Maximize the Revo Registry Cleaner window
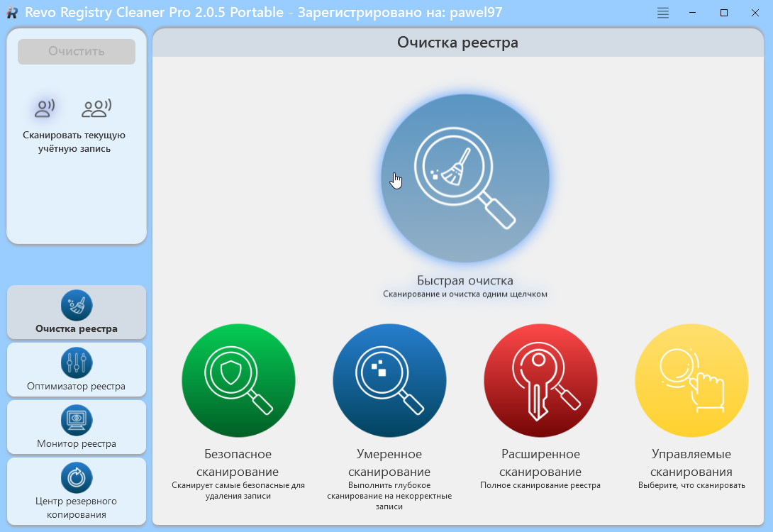The width and height of the screenshot is (773, 532). tap(724, 13)
